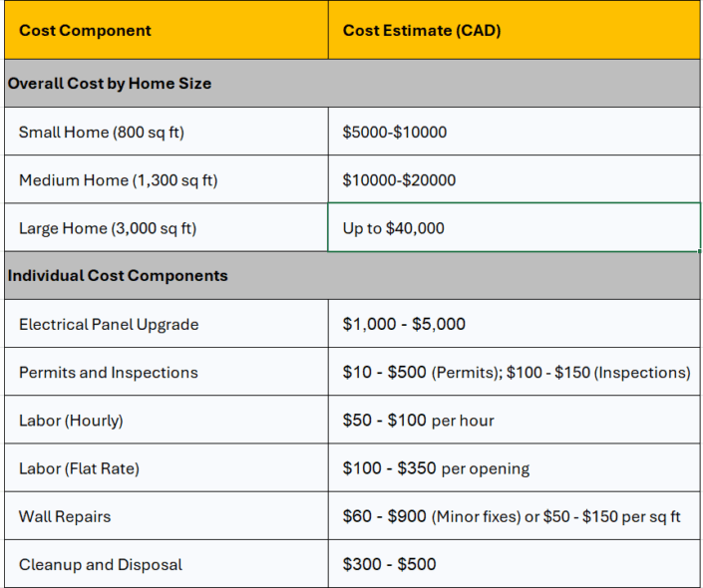Select the Electrical Panel Upgrade cell
Viewport: 703px width, 588px height.
167,324
